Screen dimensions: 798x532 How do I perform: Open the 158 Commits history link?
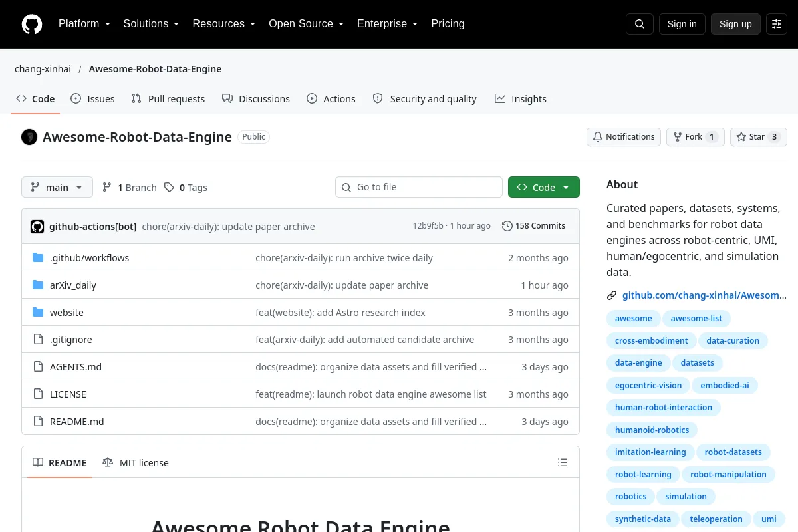pyautogui.click(x=534, y=226)
